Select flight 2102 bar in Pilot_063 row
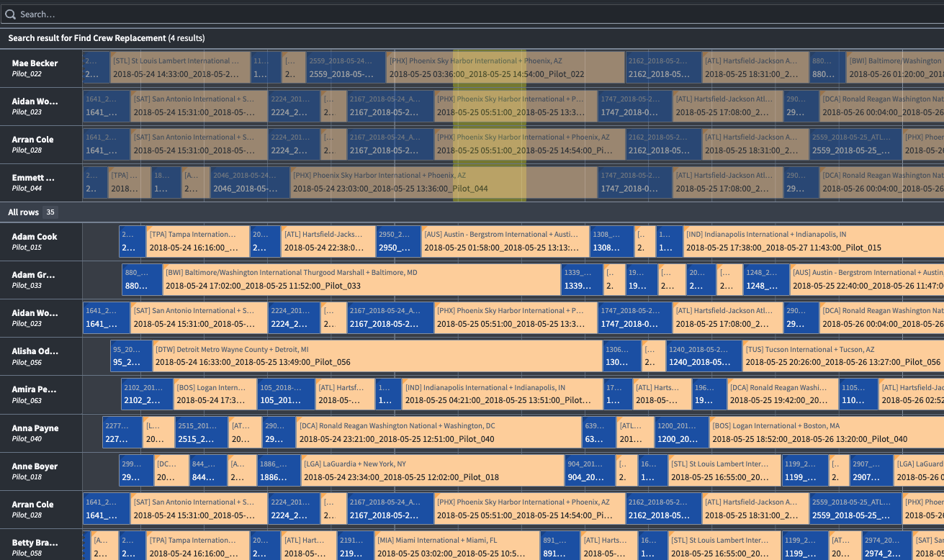The height and width of the screenshot is (560, 944). tap(147, 394)
